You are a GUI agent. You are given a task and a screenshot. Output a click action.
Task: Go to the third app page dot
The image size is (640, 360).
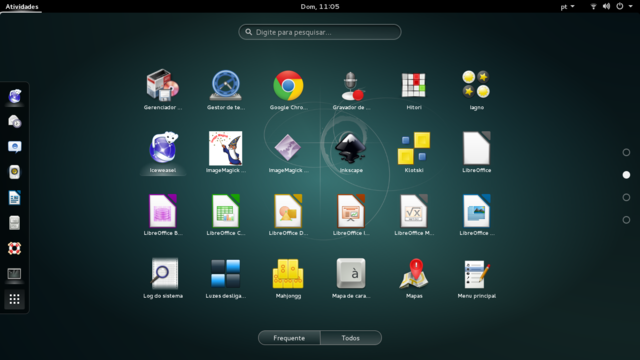tap(626, 197)
